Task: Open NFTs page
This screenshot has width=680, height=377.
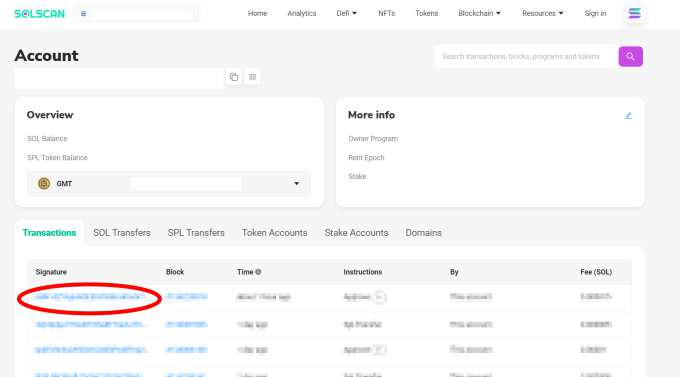Action: (x=386, y=13)
